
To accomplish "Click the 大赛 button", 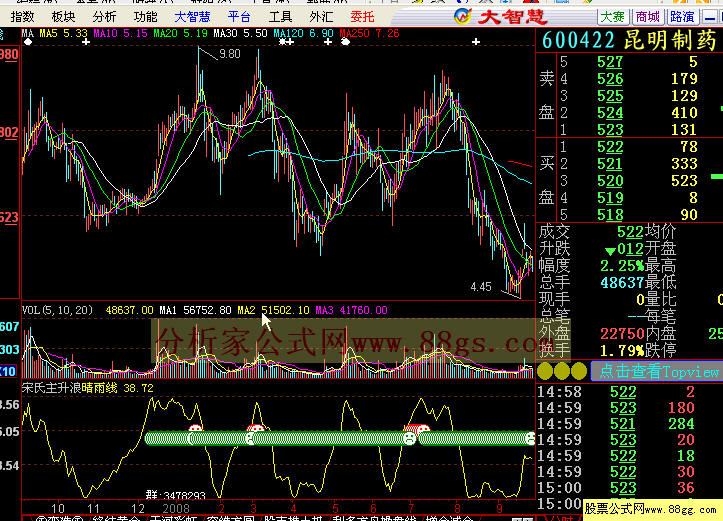I will pos(612,17).
